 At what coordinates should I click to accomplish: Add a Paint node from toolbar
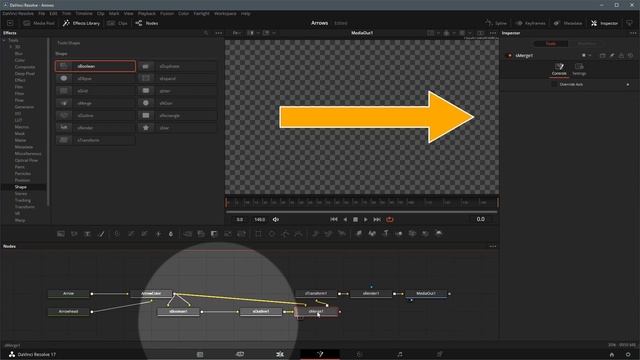(x=101, y=234)
